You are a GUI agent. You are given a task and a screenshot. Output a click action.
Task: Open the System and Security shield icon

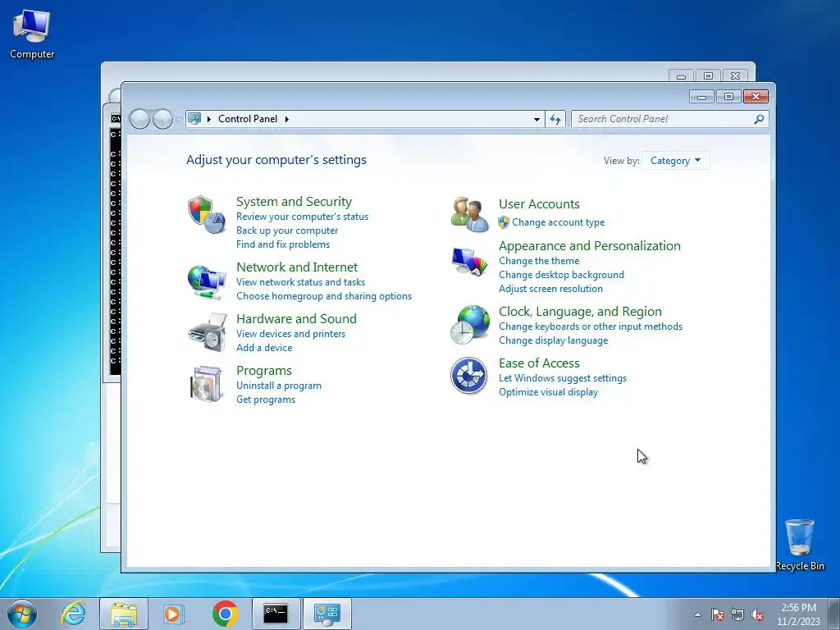click(206, 214)
